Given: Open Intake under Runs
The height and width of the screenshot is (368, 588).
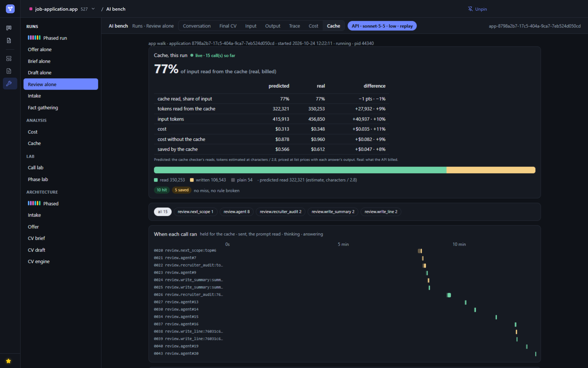Looking at the screenshot, I should [x=61, y=96].
